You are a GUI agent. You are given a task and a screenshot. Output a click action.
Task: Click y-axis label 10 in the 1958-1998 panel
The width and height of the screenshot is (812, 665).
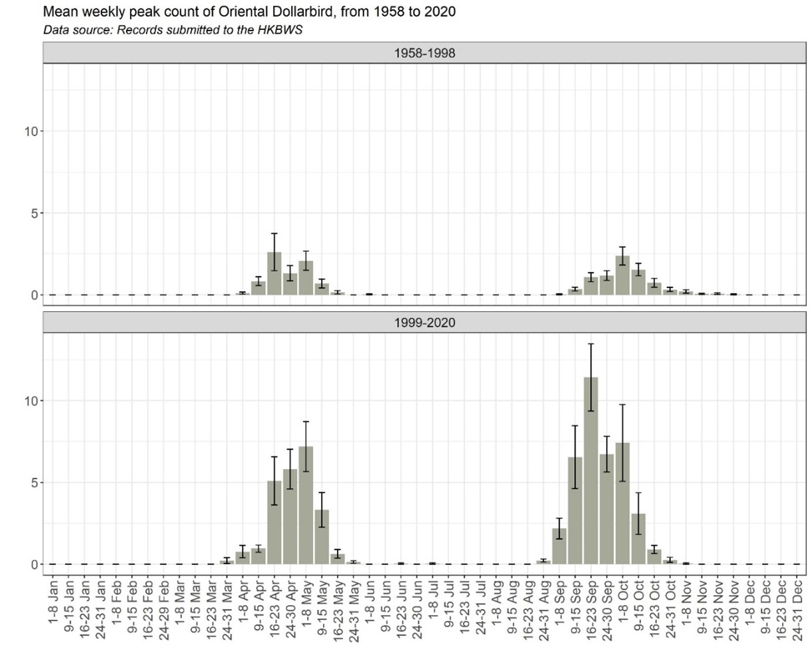[x=31, y=131]
